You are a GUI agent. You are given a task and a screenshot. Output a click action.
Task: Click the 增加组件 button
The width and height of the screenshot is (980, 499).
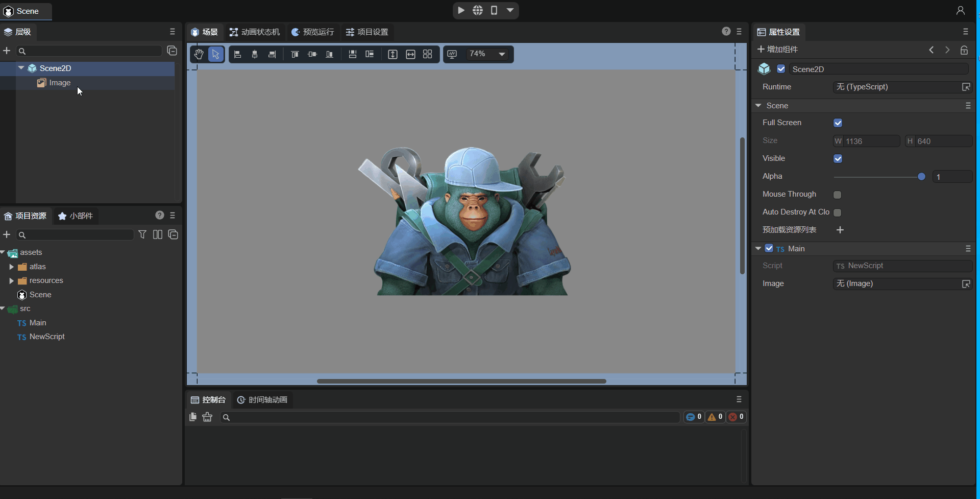(777, 49)
